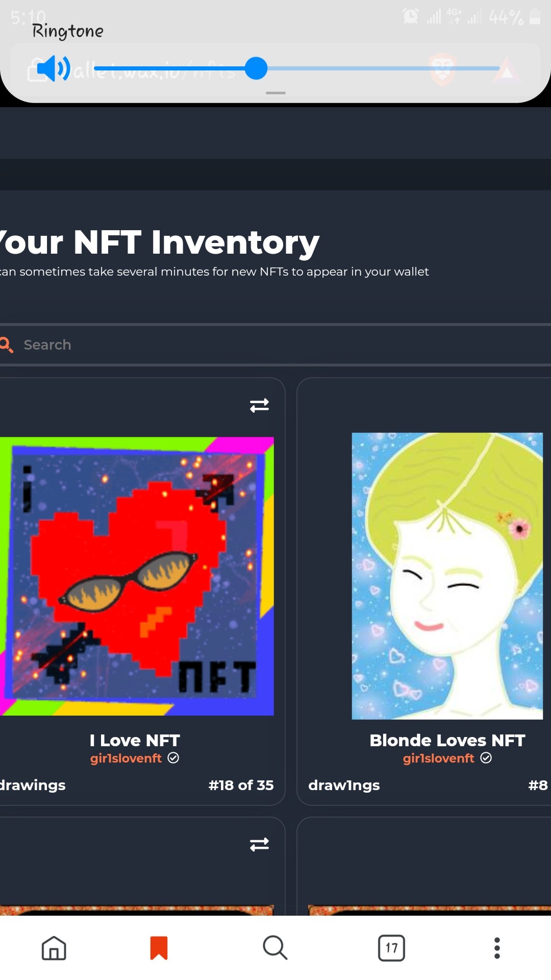Open browser search magnifier icon

coord(275,948)
